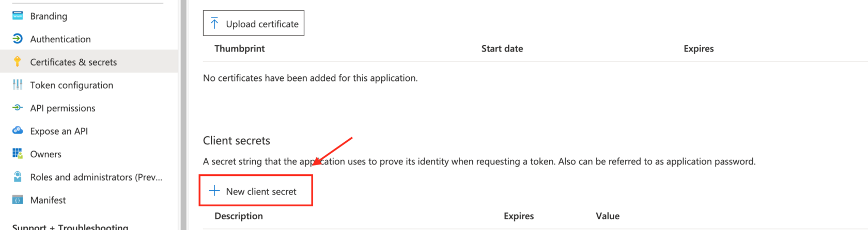868x230 pixels.
Task: Open the Manifest editor entry
Action: click(48, 200)
